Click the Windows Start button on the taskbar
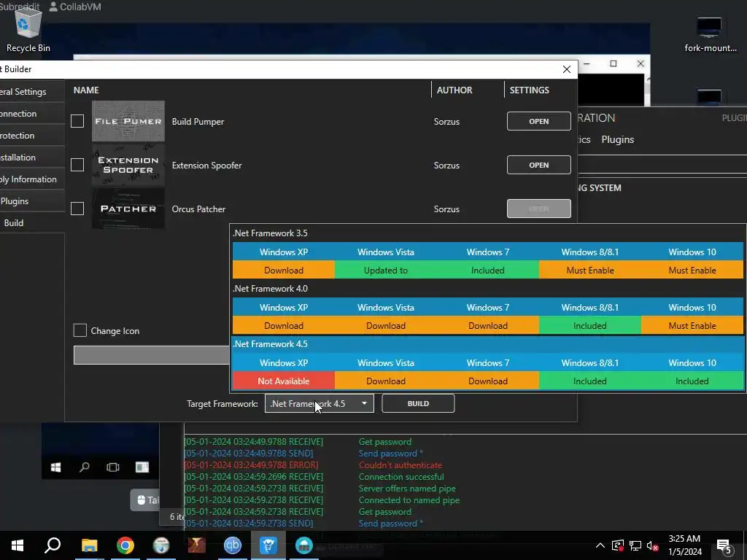Image resolution: width=747 pixels, height=560 pixels. point(18,545)
